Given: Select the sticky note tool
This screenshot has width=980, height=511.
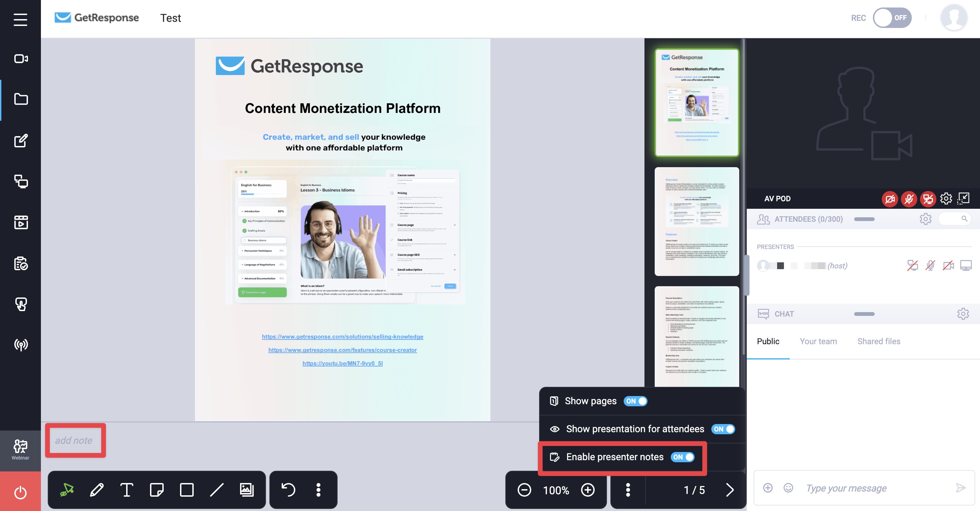Looking at the screenshot, I should click(x=157, y=490).
